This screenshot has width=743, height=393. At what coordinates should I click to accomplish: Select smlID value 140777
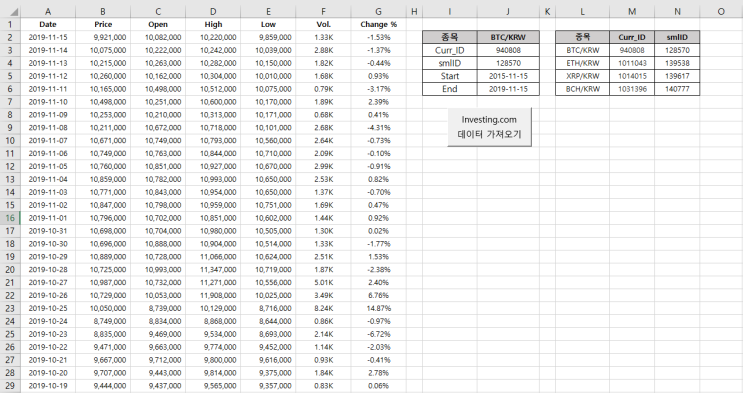click(x=677, y=89)
